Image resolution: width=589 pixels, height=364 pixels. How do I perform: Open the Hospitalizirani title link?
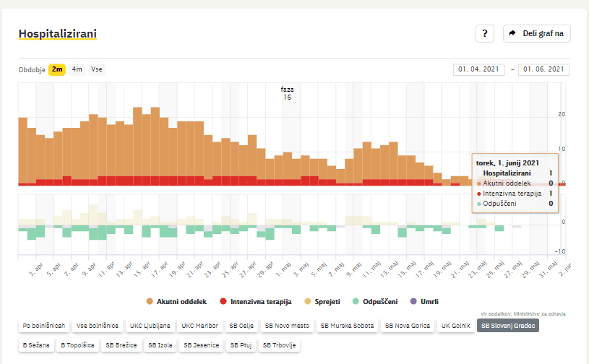57,34
